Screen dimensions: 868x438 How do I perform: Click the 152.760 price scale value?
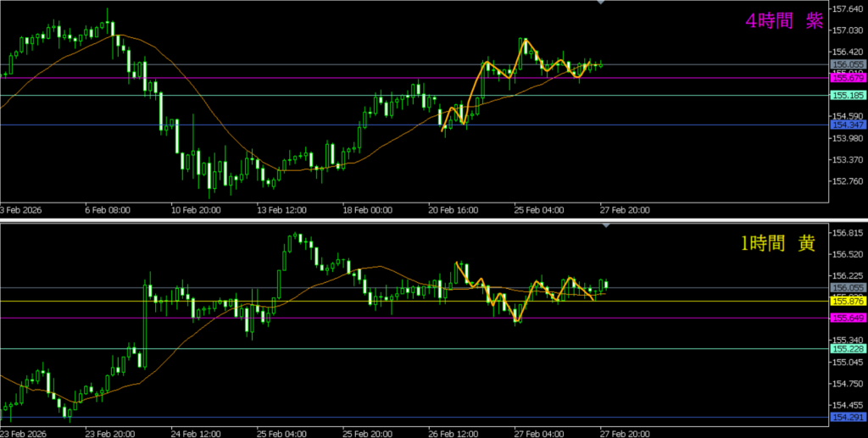coord(848,181)
